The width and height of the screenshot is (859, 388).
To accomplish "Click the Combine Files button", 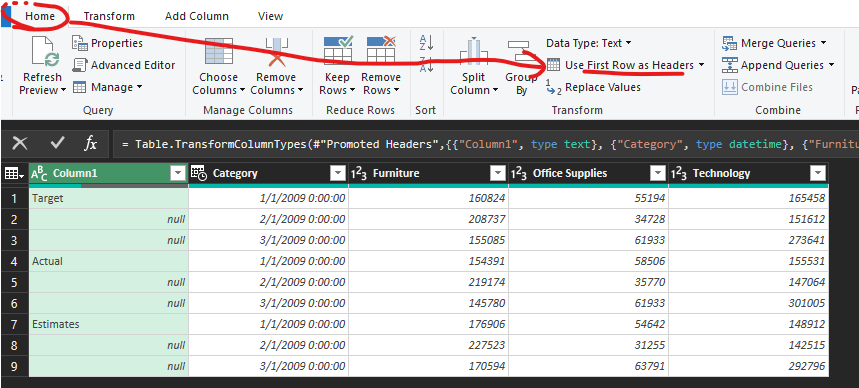I will point(768,87).
